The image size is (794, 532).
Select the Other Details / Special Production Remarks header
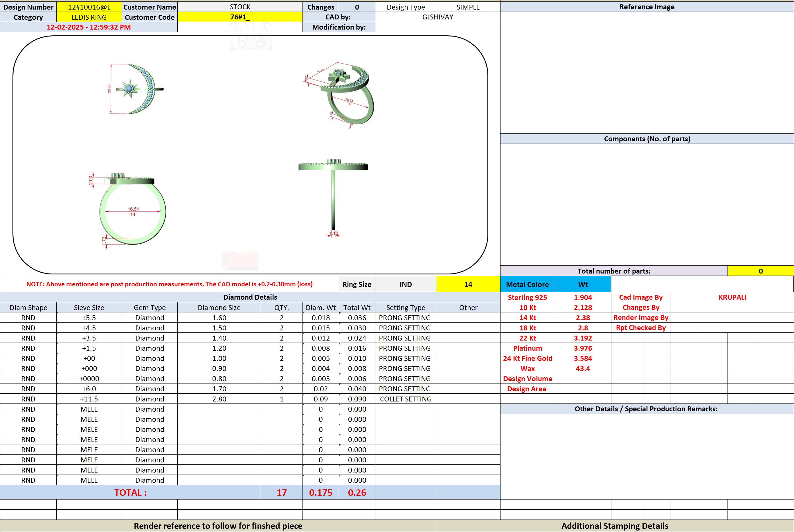(647, 409)
